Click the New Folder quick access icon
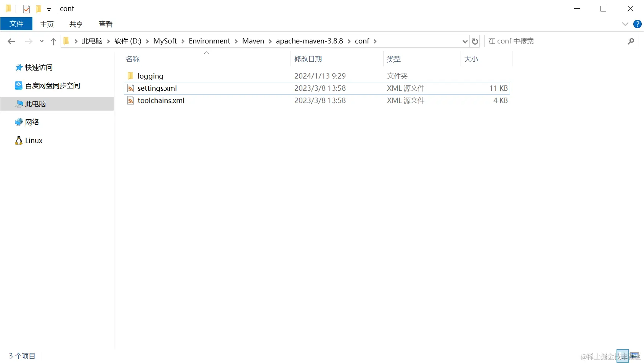This screenshot has width=644, height=363. click(x=38, y=9)
